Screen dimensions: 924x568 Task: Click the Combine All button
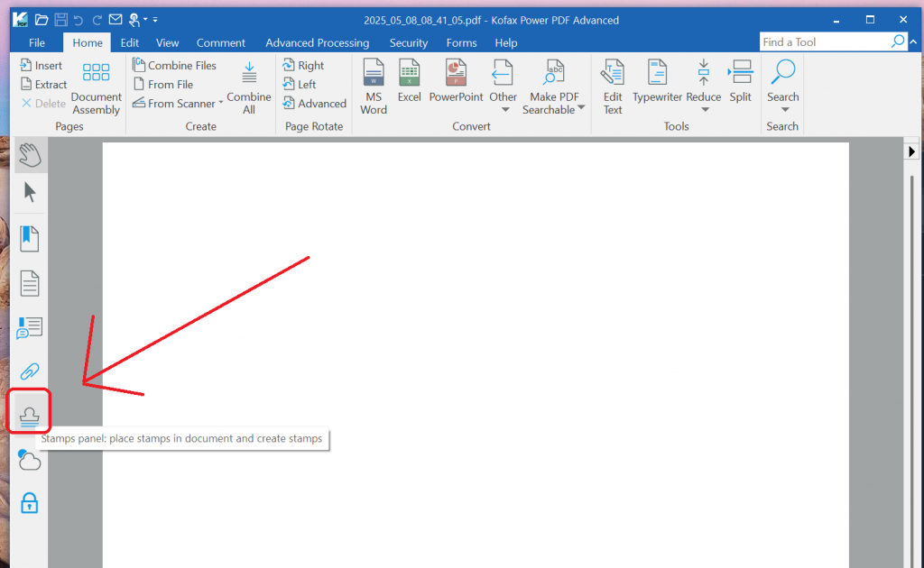tap(249, 85)
